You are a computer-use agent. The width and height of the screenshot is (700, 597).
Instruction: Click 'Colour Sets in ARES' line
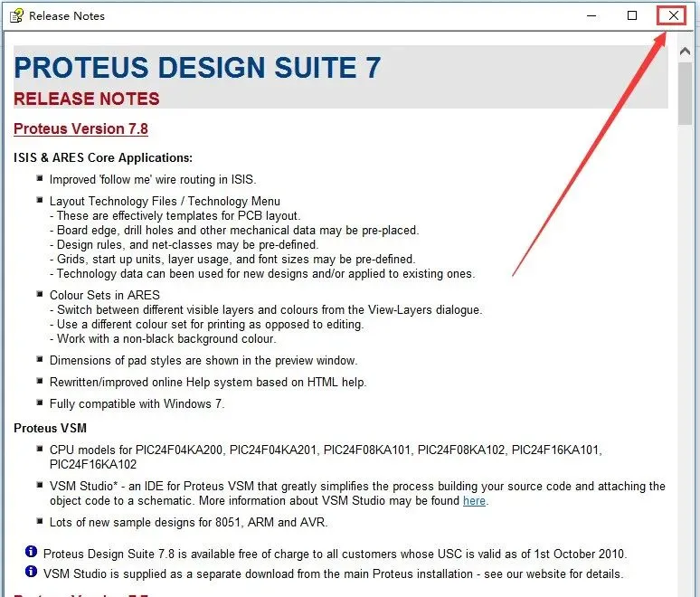105,295
